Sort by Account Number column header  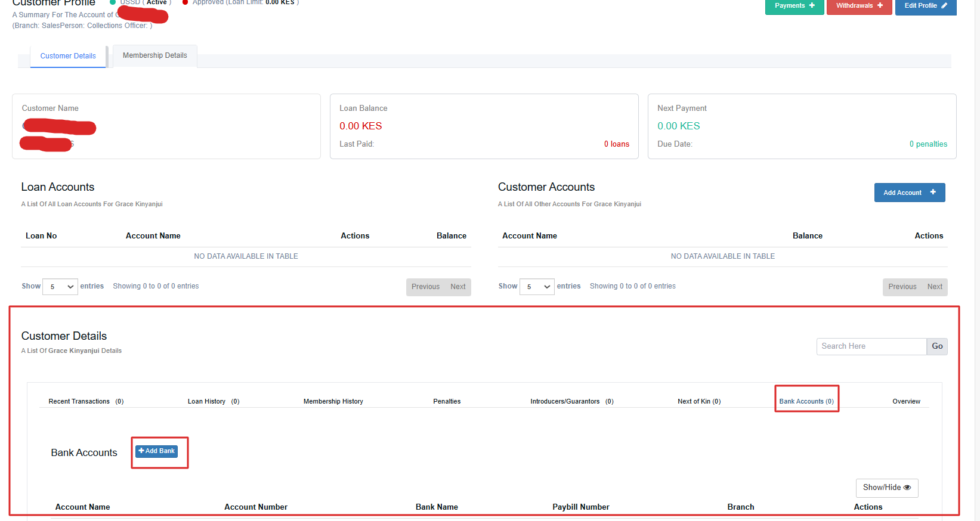(256, 507)
